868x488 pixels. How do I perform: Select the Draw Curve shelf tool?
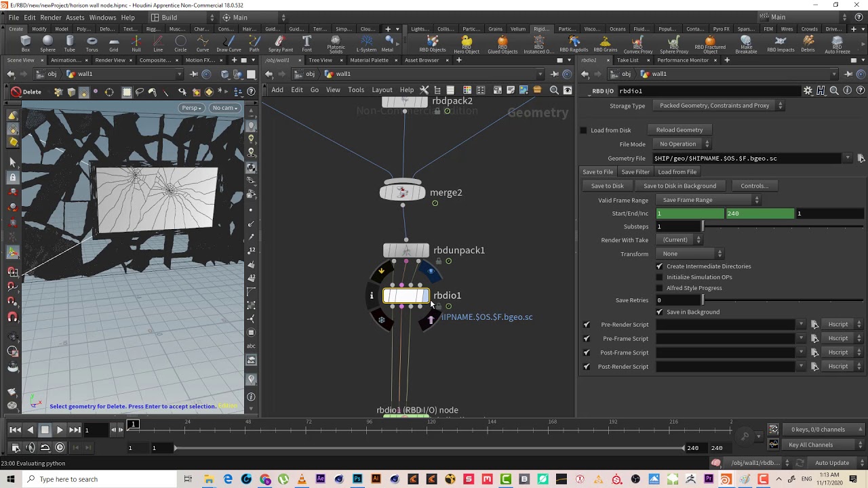tap(229, 44)
